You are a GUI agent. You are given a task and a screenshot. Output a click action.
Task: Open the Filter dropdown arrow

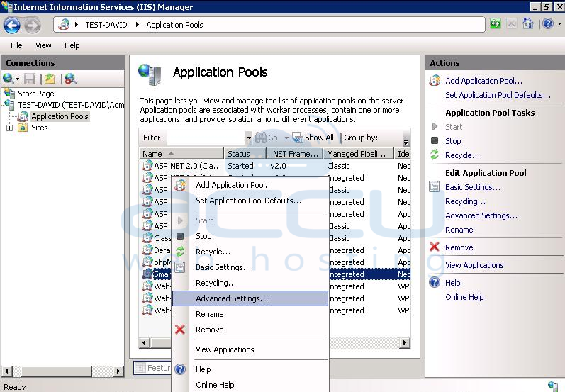[249, 138]
